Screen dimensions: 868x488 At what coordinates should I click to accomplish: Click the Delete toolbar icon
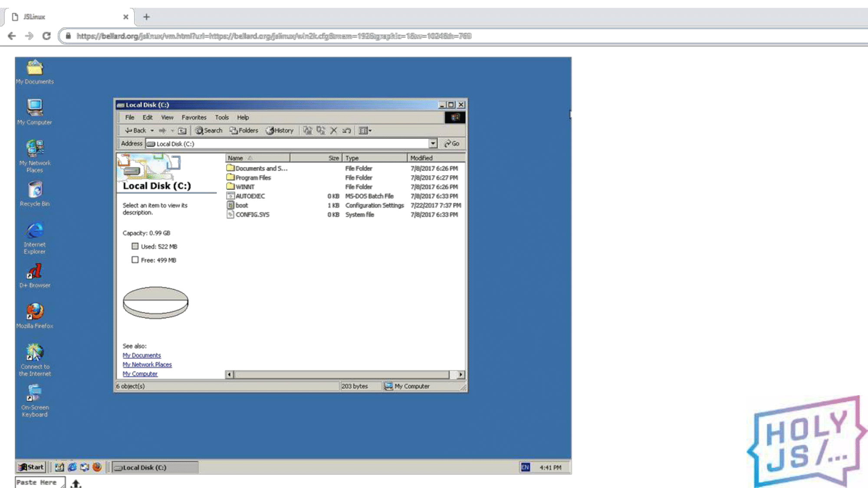click(x=334, y=131)
